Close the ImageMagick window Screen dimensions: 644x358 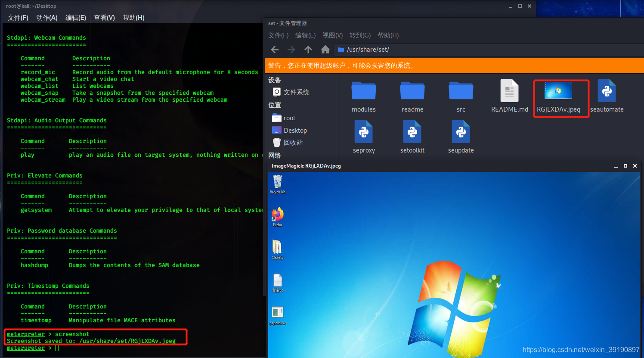click(x=635, y=166)
